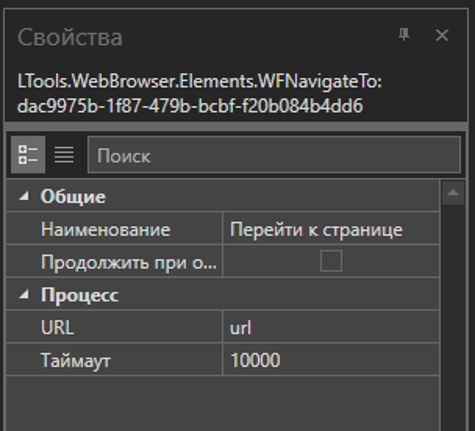Switch to alphabetical list view

64,155
